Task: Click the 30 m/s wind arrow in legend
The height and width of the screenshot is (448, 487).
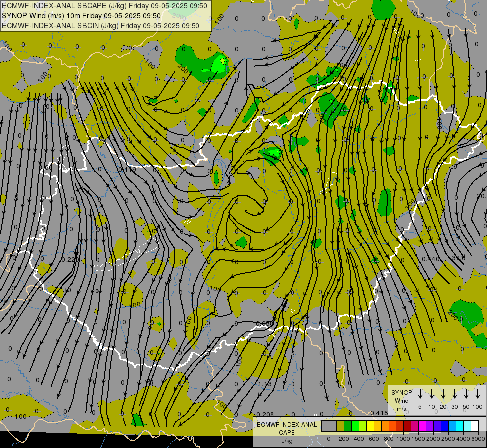Action: 454,394
